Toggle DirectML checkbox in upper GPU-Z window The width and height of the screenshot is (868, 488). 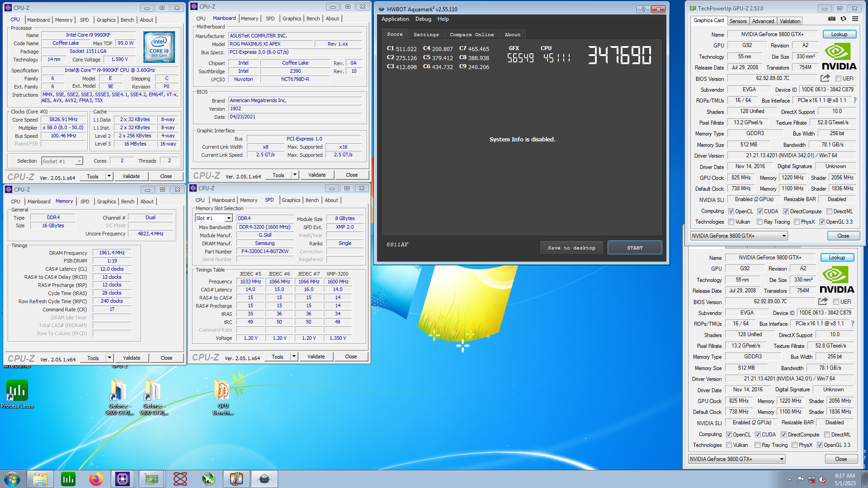pos(829,211)
